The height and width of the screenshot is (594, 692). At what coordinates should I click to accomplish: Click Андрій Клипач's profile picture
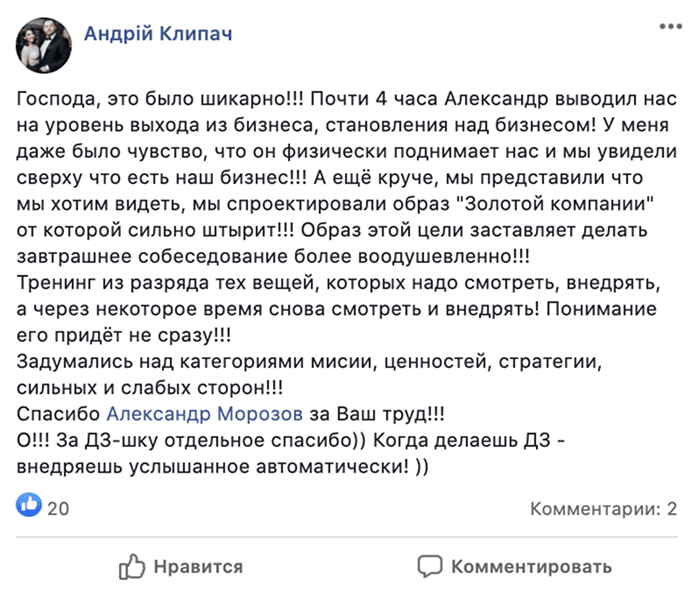pos(43,44)
